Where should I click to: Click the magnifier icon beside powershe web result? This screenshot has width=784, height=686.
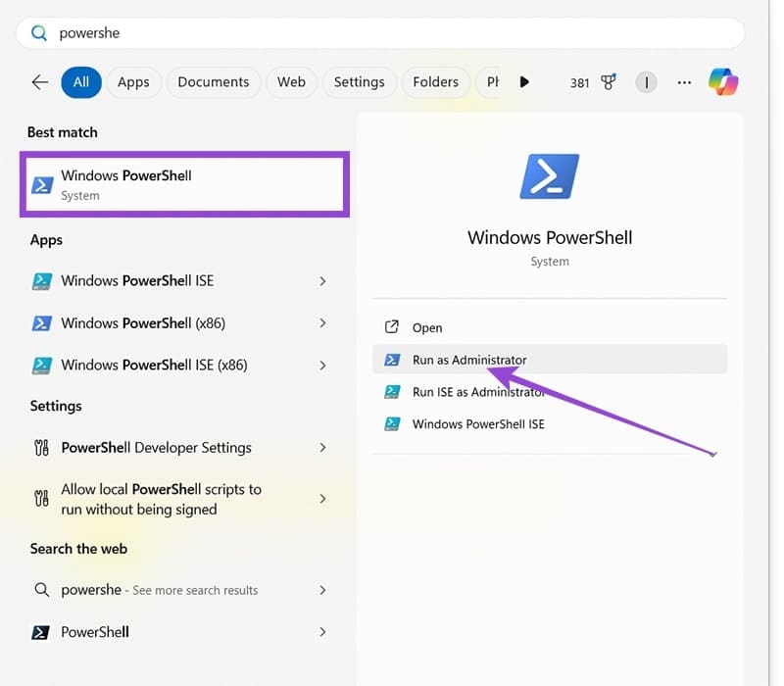(41, 590)
